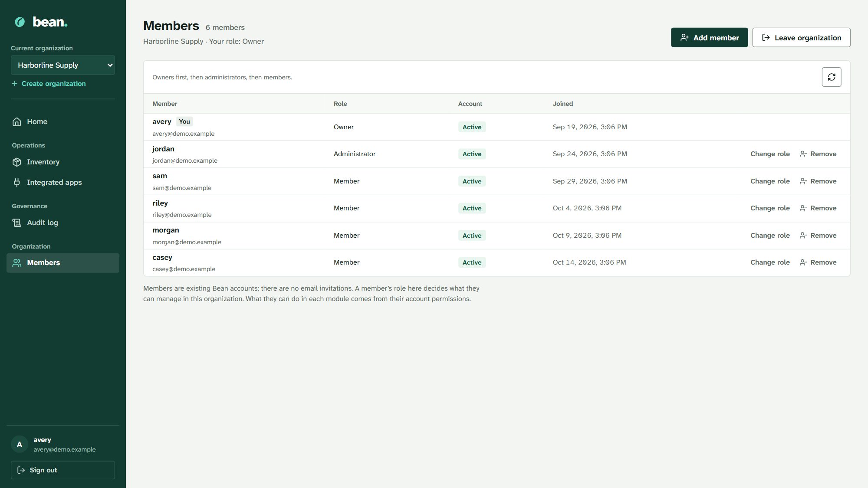Click the remove-user icon in riley's row
The height and width of the screenshot is (488, 868).
point(803,208)
